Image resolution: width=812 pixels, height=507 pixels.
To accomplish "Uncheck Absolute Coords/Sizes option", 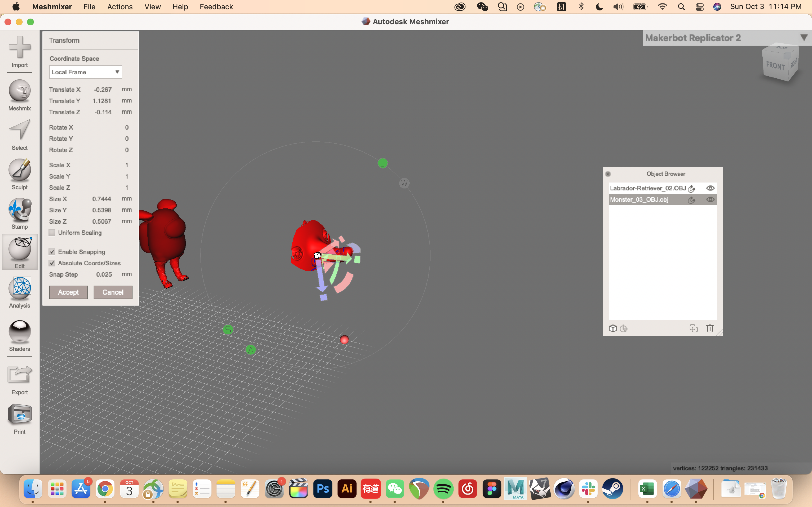I will pos(52,263).
